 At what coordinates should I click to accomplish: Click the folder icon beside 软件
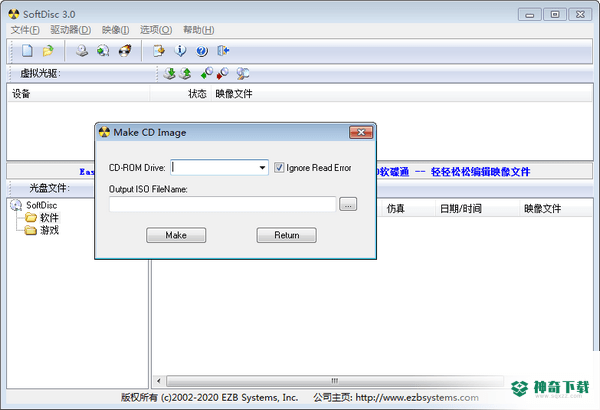point(31,218)
